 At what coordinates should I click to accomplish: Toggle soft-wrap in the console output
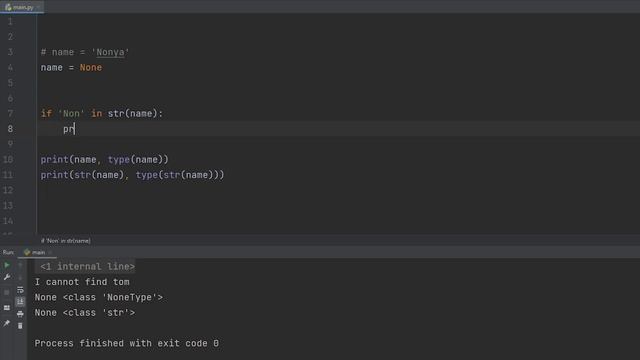(x=20, y=290)
